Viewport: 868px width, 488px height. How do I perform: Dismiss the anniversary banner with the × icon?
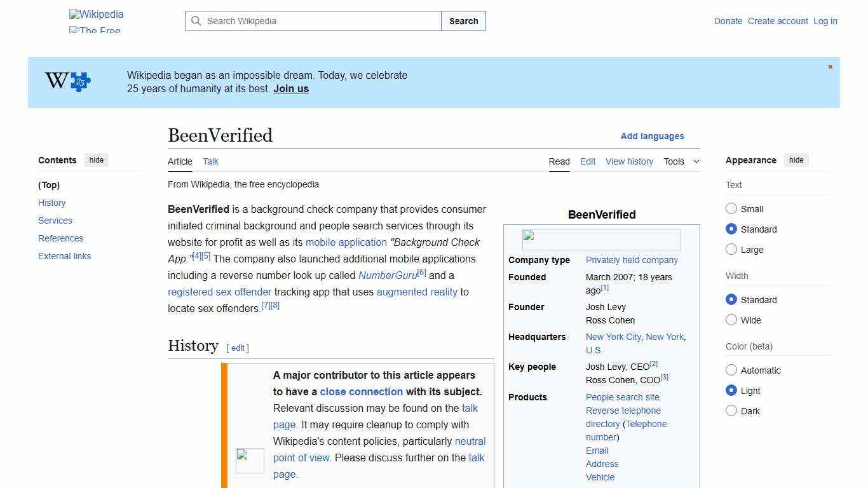830,66
